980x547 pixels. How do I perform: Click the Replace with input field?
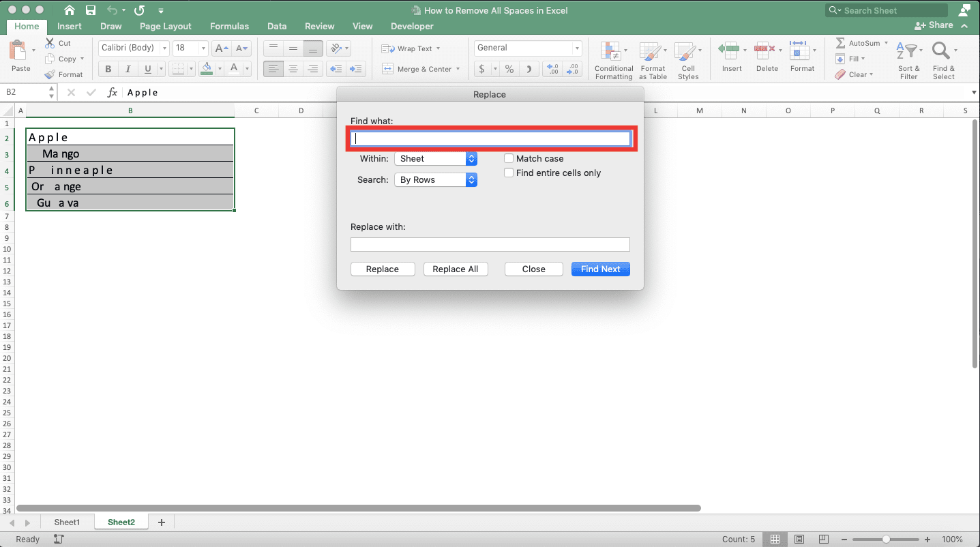[490, 244]
